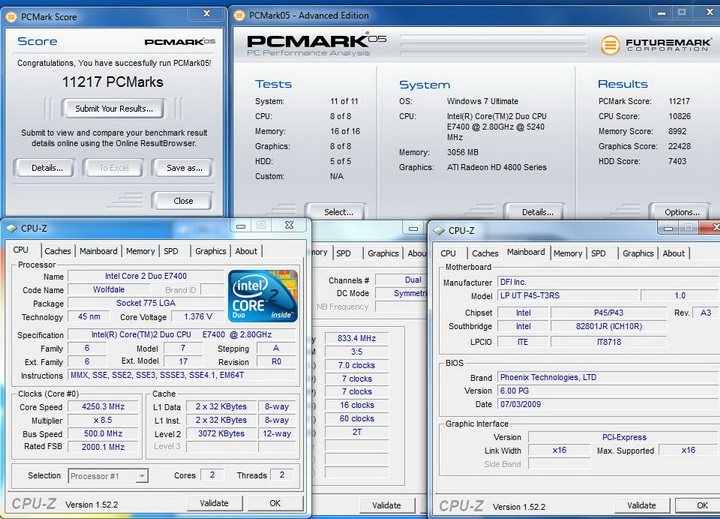Close the left CPU-Z window

tap(289, 225)
